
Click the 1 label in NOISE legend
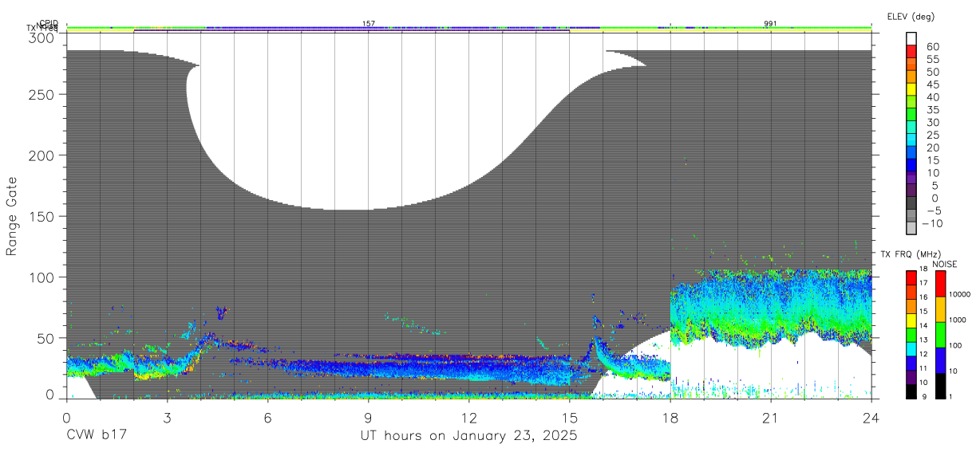pos(951,396)
